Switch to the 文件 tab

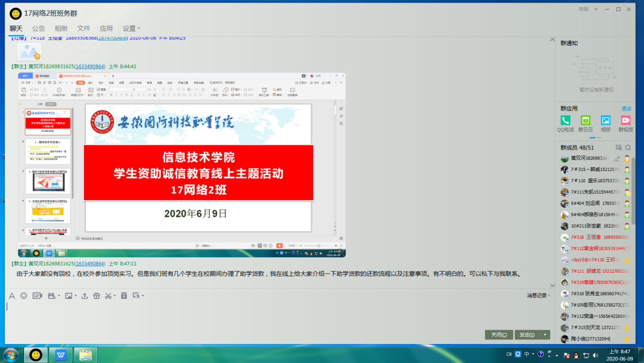pyautogui.click(x=84, y=28)
